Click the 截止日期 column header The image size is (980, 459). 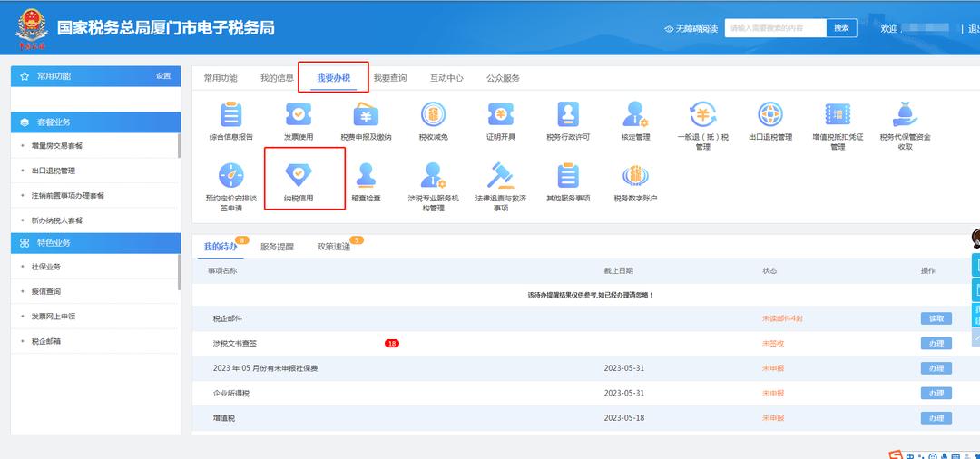point(618,271)
